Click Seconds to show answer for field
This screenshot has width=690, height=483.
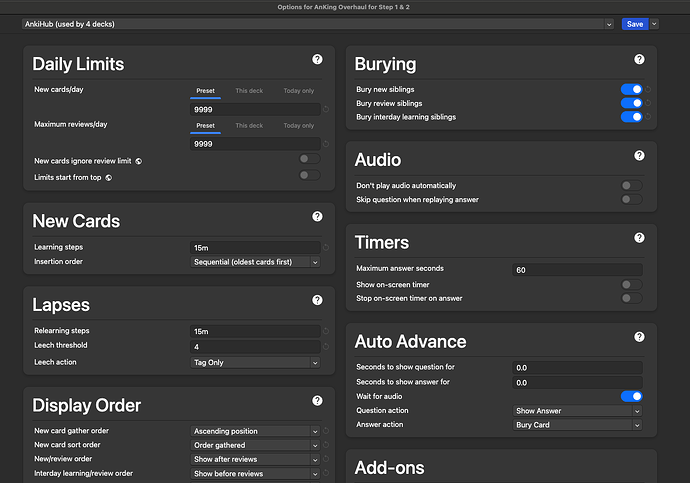577,382
